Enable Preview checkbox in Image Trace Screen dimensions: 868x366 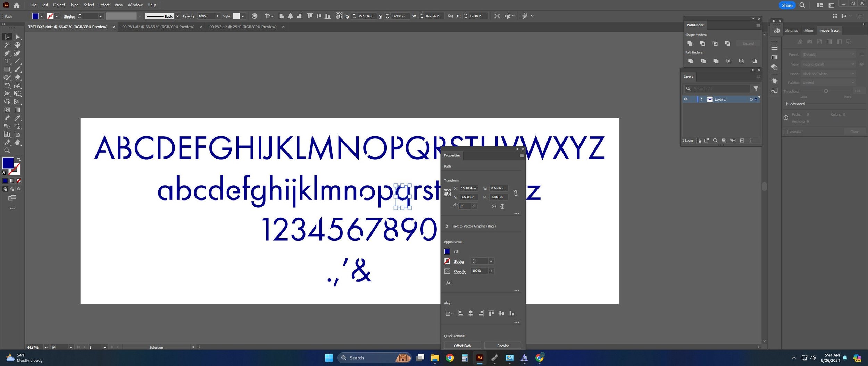(786, 132)
